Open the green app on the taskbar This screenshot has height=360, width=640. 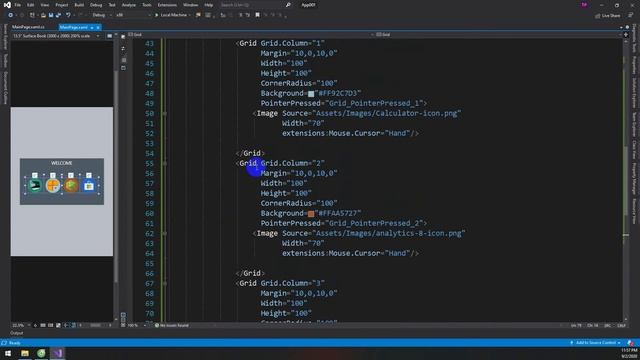pos(41,353)
